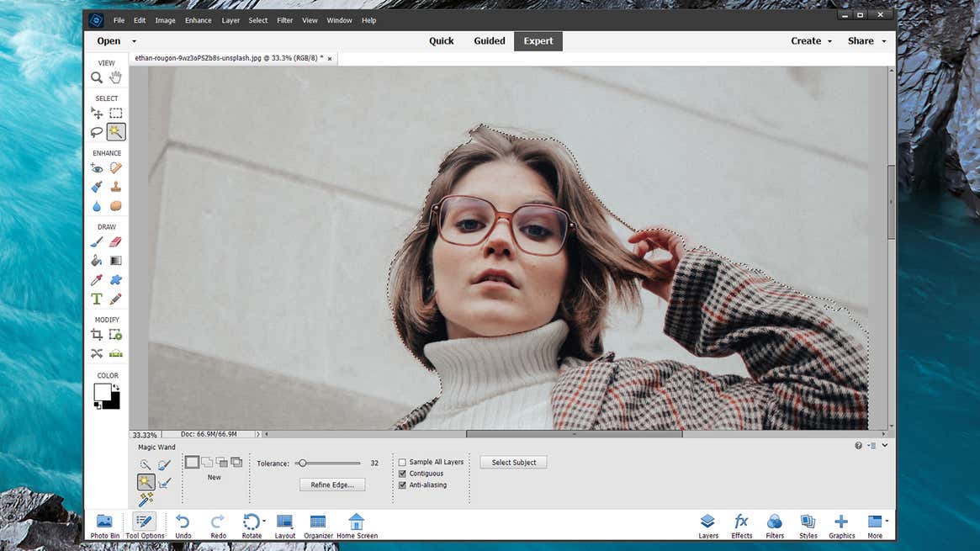Viewport: 980px width, 551px height.
Task: Select the Rectangular Marquee tool
Action: [115, 113]
